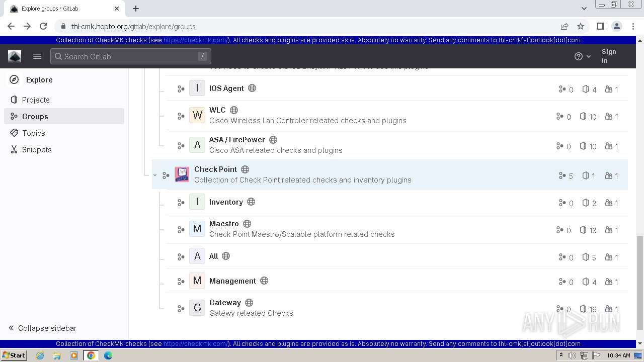Open Internet Explorer from the taskbar

point(40,355)
